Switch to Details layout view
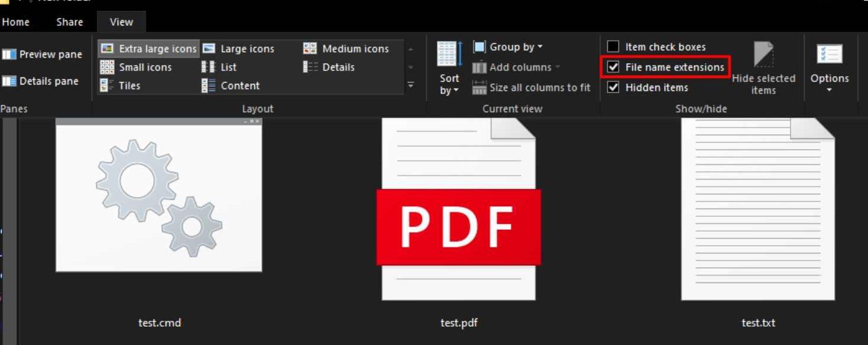 click(x=329, y=67)
